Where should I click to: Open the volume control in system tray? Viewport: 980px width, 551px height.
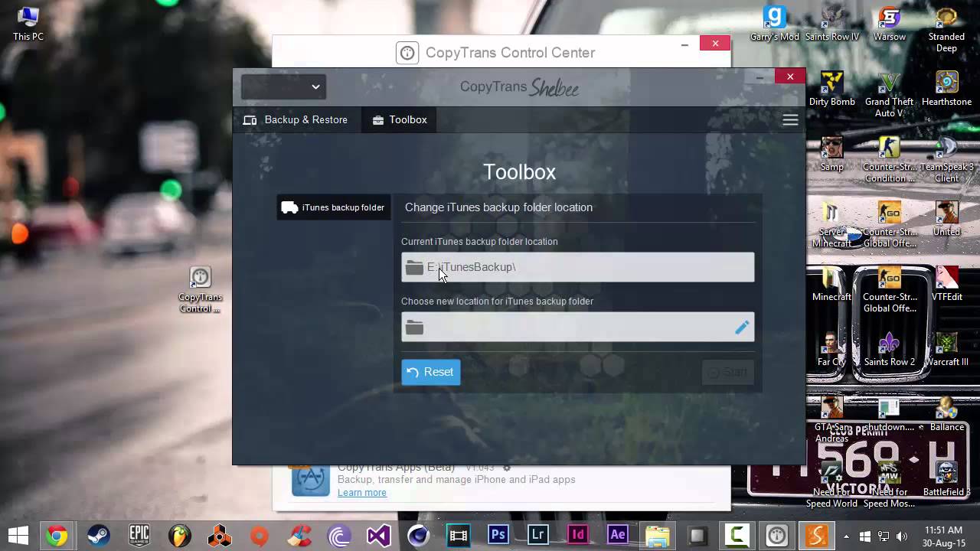[x=902, y=536]
